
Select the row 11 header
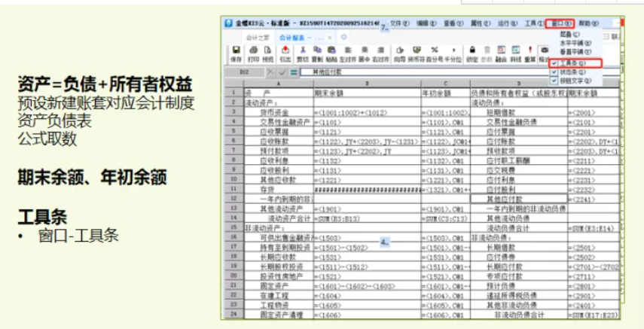[234, 189]
